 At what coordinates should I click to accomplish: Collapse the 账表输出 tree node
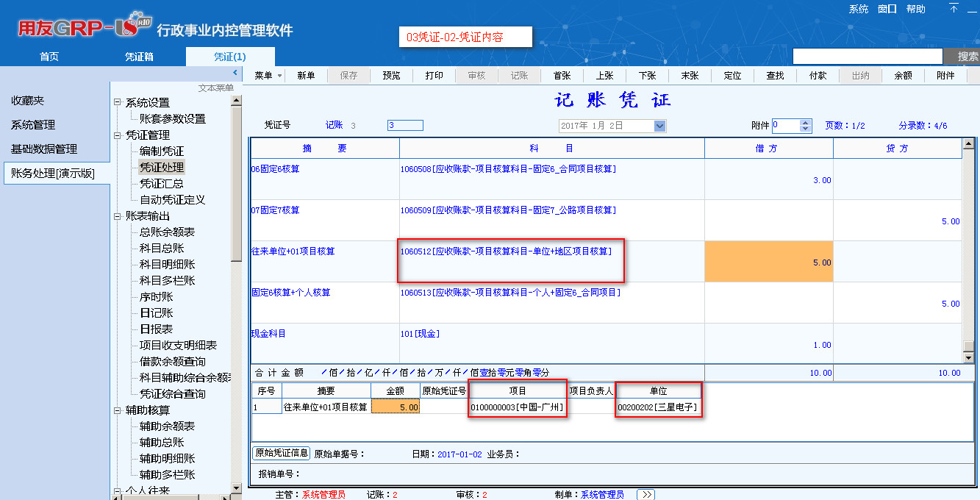(x=117, y=216)
